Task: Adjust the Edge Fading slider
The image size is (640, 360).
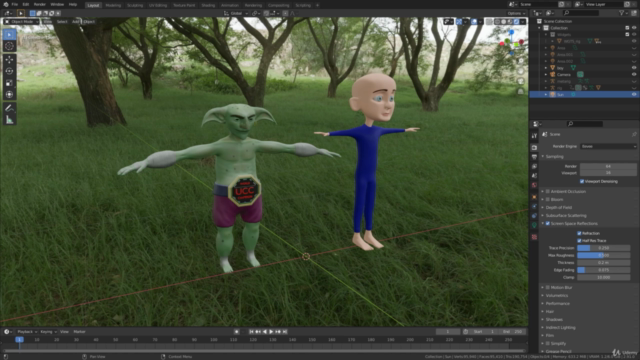Action: (x=603, y=270)
